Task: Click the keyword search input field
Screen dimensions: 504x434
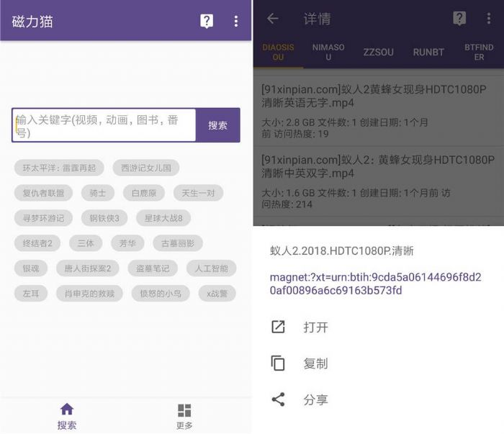Action: coord(104,125)
